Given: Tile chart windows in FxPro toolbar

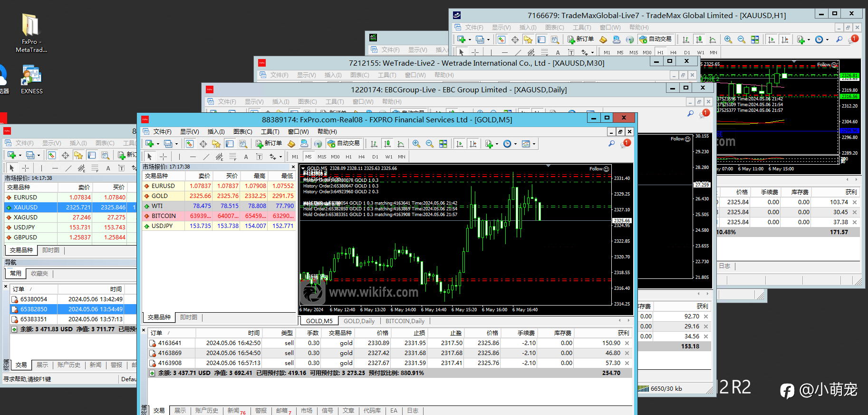Looking at the screenshot, I should pyautogui.click(x=443, y=144).
